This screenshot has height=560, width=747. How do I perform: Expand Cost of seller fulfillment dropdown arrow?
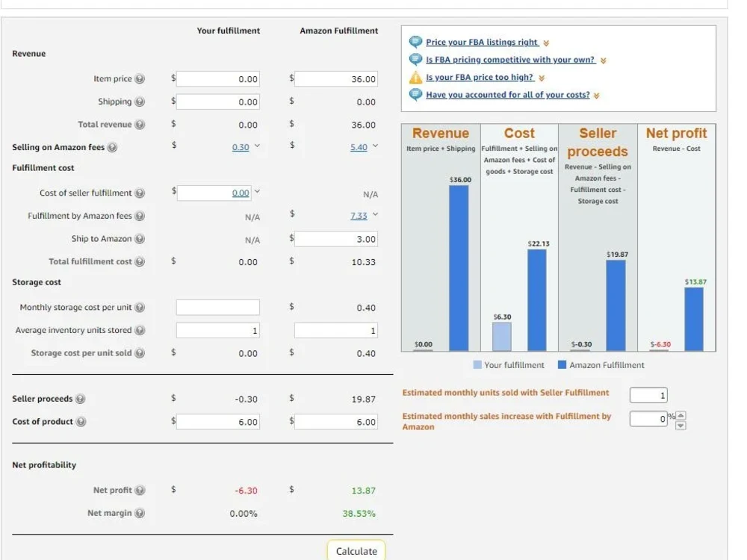click(x=257, y=192)
